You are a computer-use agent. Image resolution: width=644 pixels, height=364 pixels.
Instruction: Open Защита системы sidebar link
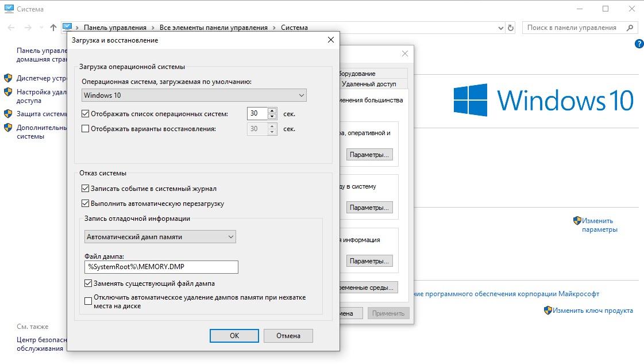41,114
